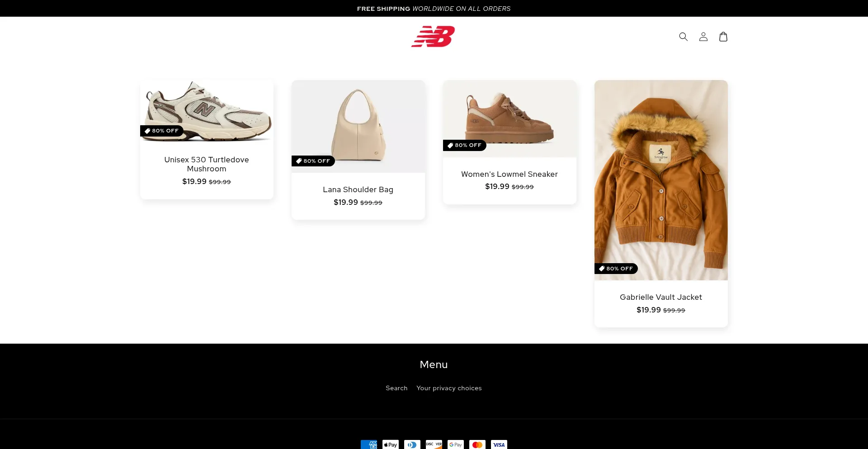Screen dimensions: 868x449
Task: Open Unisex 530 Turtledove Mushroom product title
Action: tap(207, 164)
